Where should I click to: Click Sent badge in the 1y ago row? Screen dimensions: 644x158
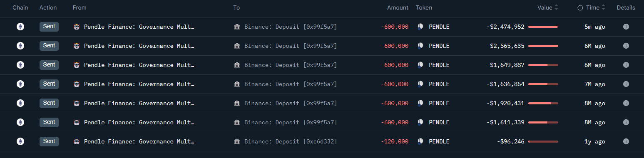pos(49,141)
